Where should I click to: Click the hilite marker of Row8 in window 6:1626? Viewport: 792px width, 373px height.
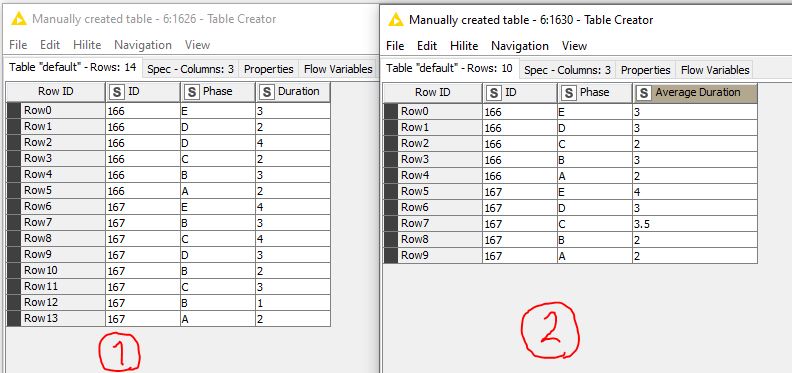click(x=14, y=238)
